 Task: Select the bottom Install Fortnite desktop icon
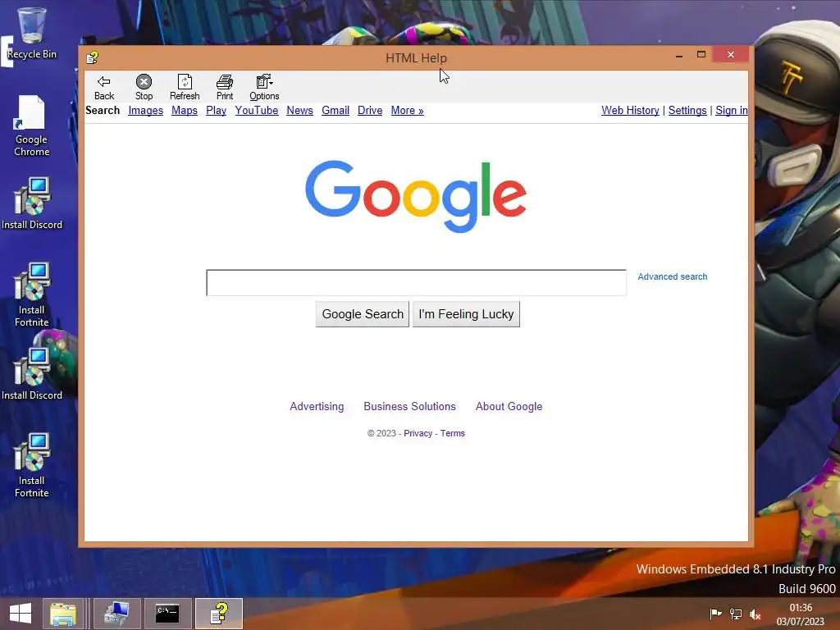point(32,465)
